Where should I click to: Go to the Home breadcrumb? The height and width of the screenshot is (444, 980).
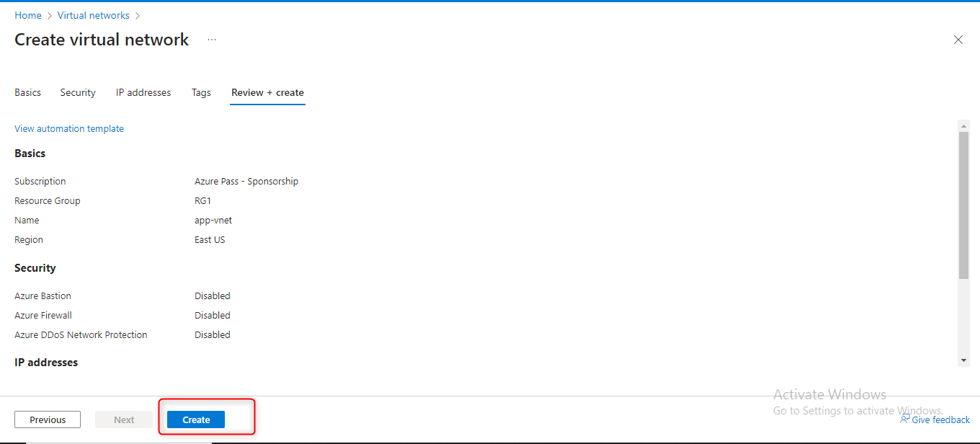point(28,15)
